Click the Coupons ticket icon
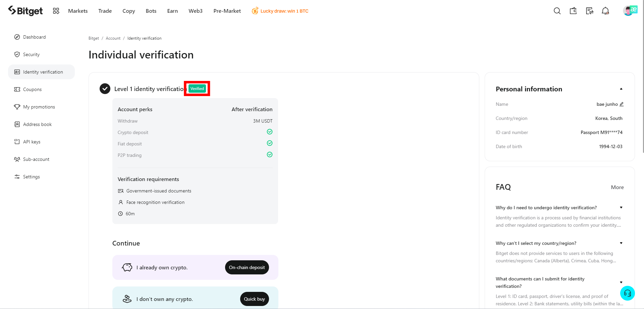 click(17, 89)
